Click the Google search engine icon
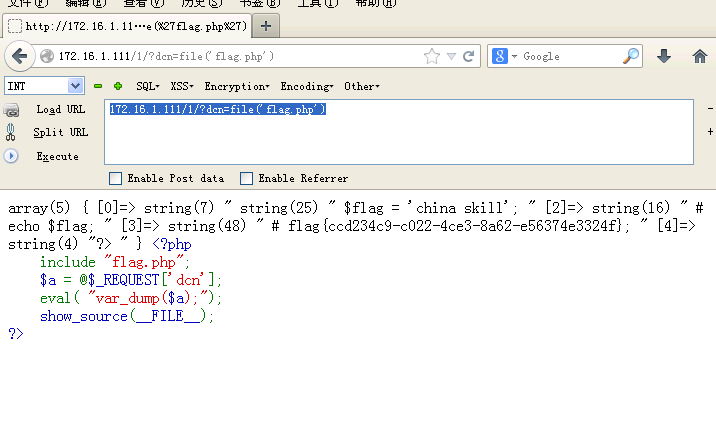Image resolution: width=716 pixels, height=434 pixels. 500,56
